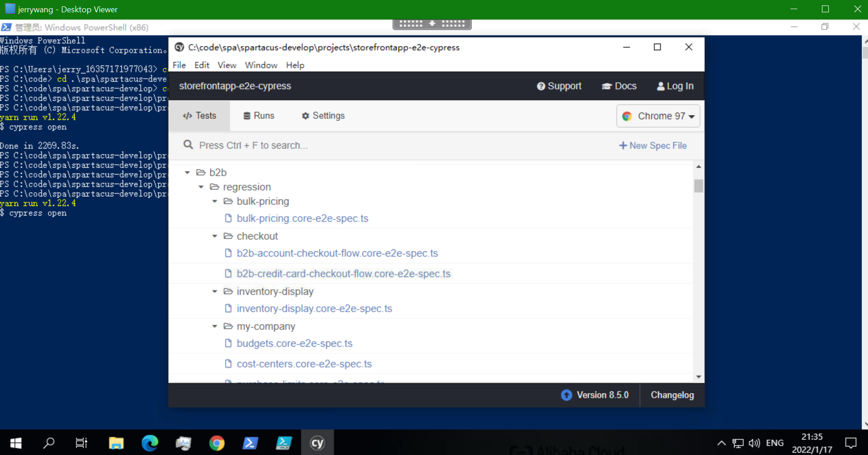Run cost-centers.core-e2e-spec.ts

(x=305, y=364)
